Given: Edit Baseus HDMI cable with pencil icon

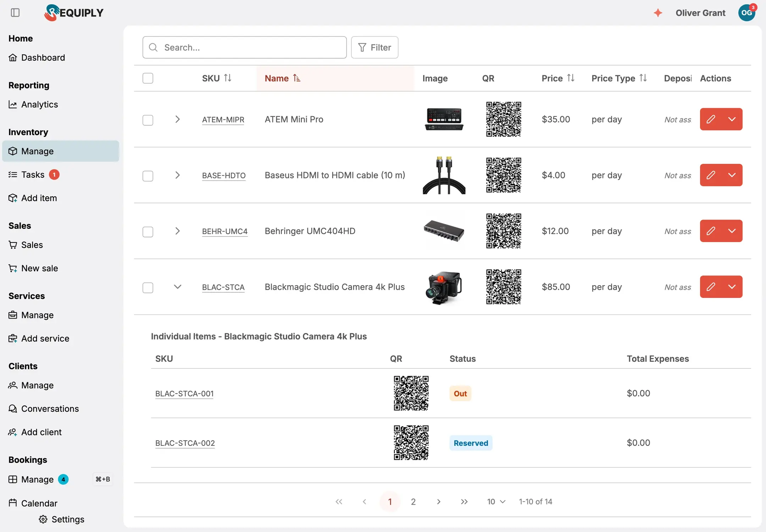Looking at the screenshot, I should (x=711, y=175).
